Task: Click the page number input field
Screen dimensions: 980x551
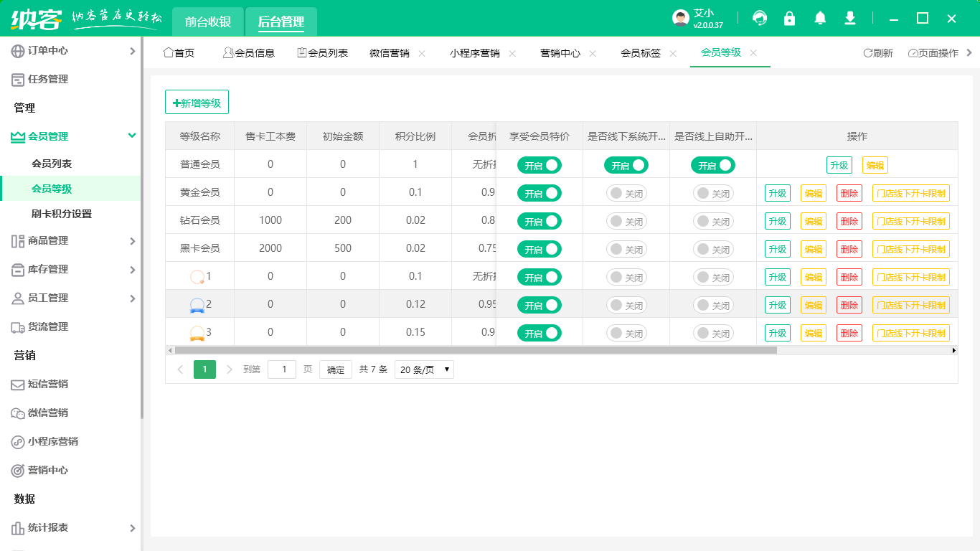Action: pyautogui.click(x=282, y=369)
